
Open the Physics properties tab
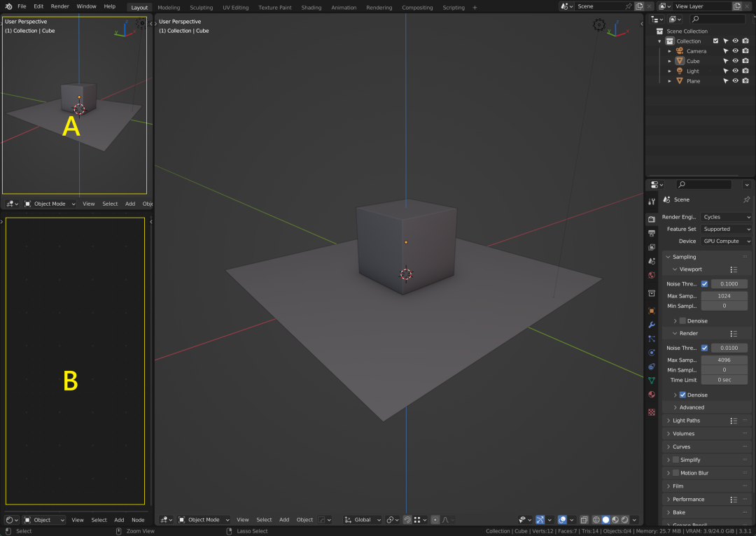[x=652, y=353]
